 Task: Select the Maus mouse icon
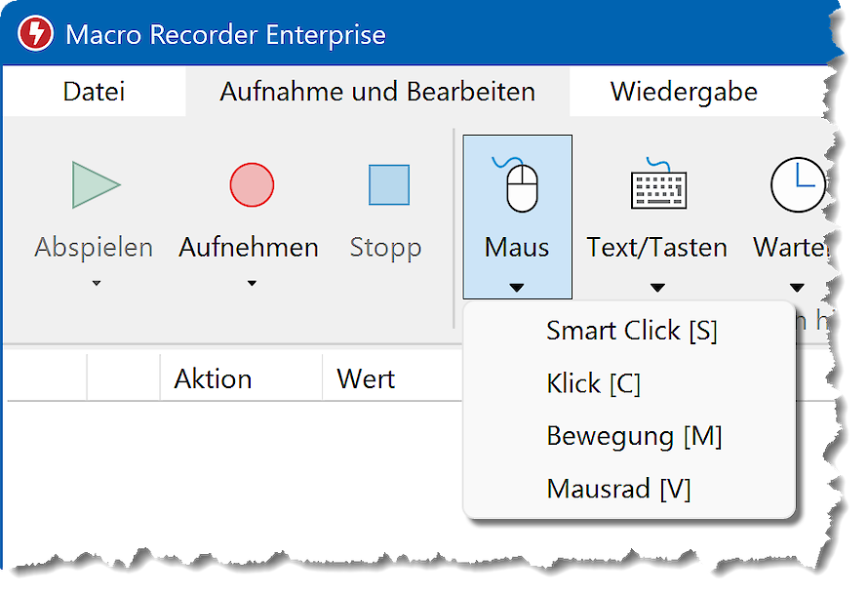pyautogui.click(x=517, y=185)
